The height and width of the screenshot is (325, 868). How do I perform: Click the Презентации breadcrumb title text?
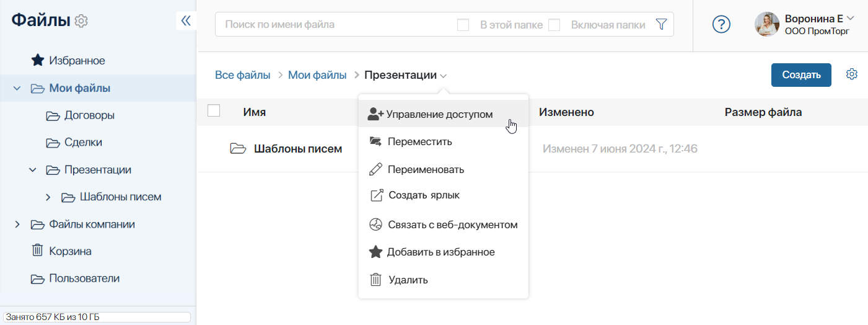click(400, 75)
